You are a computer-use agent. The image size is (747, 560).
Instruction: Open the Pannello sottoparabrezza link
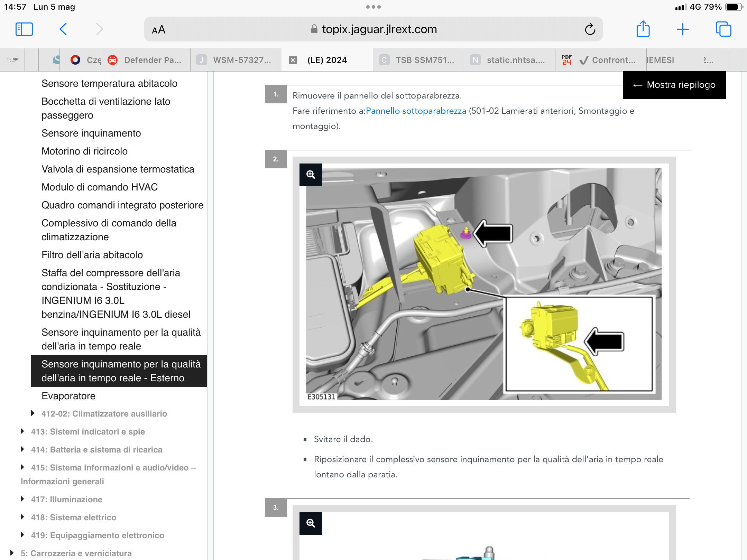416,111
